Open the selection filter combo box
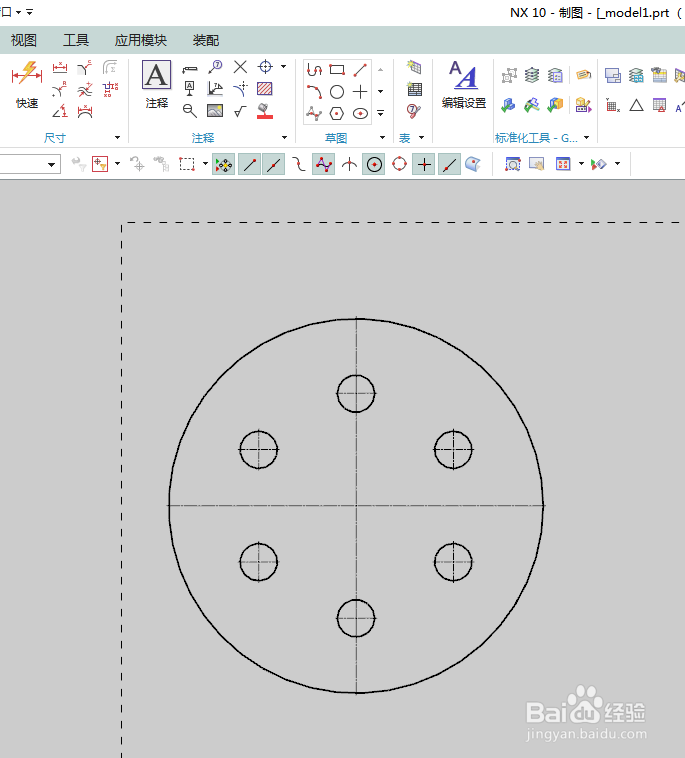Viewport: 685px width, 758px height. tap(30, 164)
